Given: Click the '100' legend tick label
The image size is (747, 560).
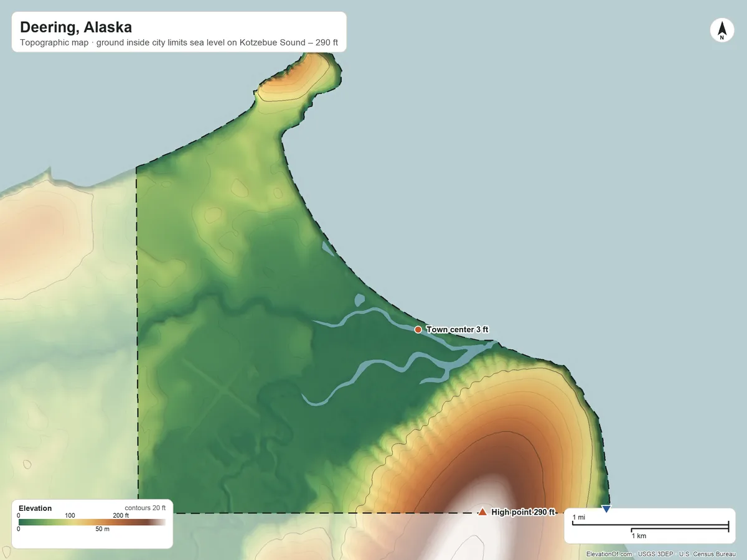Looking at the screenshot, I should pyautogui.click(x=70, y=515).
